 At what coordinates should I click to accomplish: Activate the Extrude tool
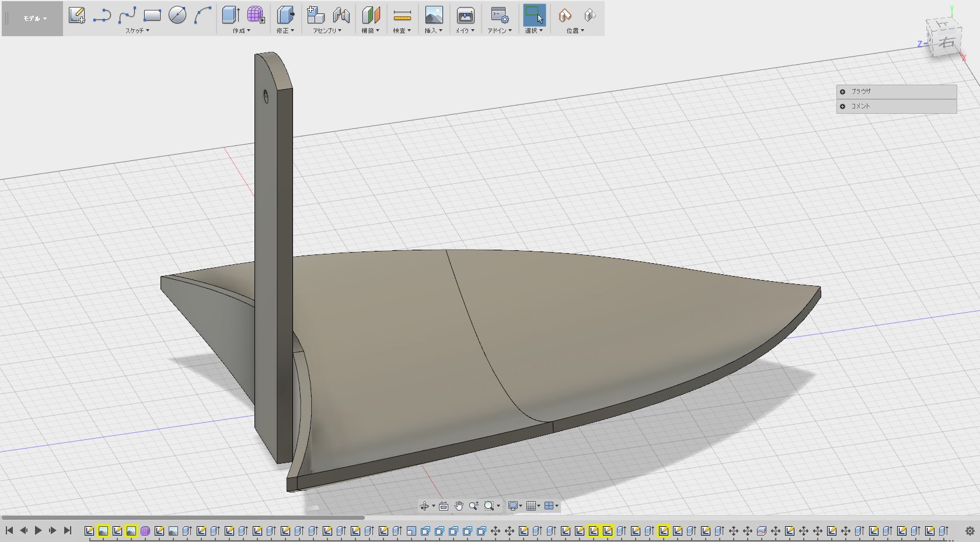[231, 15]
